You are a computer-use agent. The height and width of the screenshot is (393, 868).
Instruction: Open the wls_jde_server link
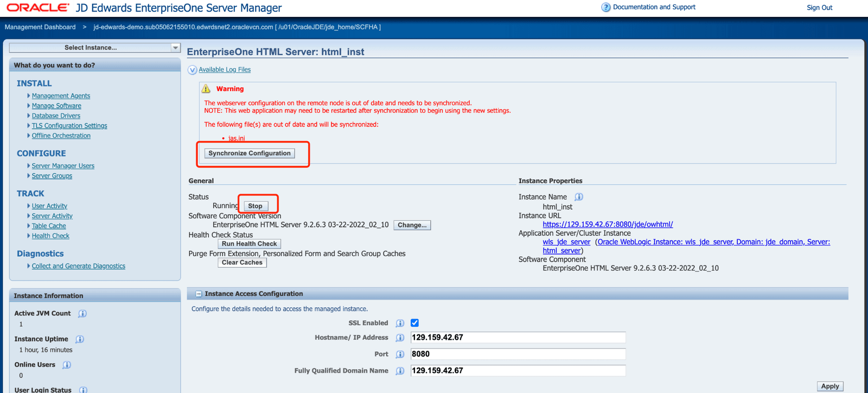566,242
